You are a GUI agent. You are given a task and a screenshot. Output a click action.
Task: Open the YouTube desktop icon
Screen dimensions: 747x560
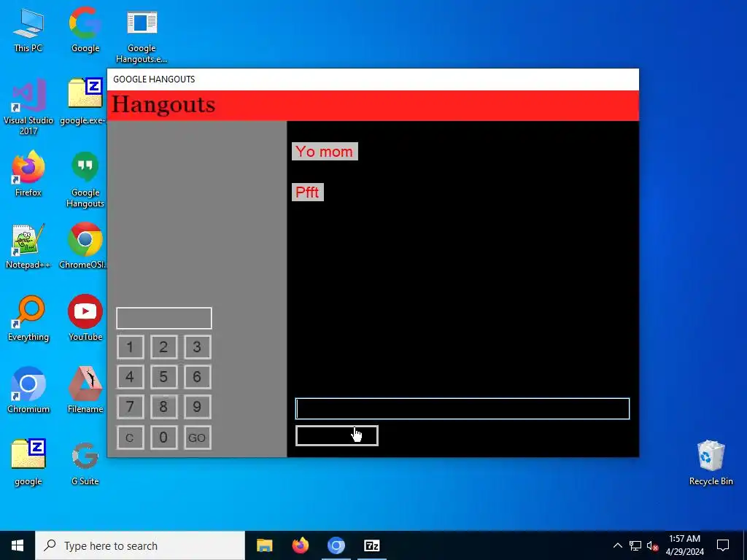85,319
